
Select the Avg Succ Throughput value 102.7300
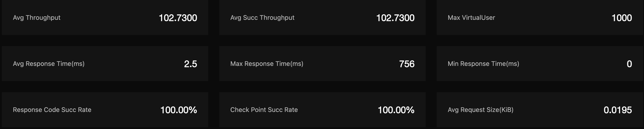[x=395, y=18]
